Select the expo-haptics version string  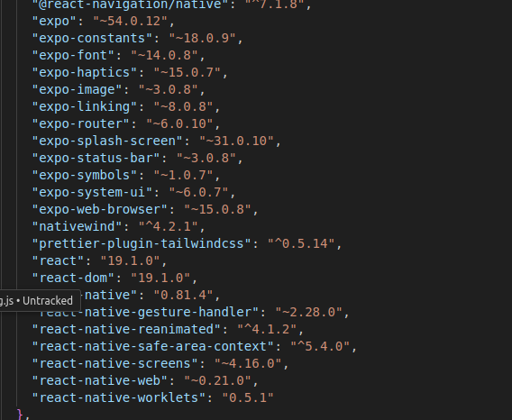click(x=187, y=72)
